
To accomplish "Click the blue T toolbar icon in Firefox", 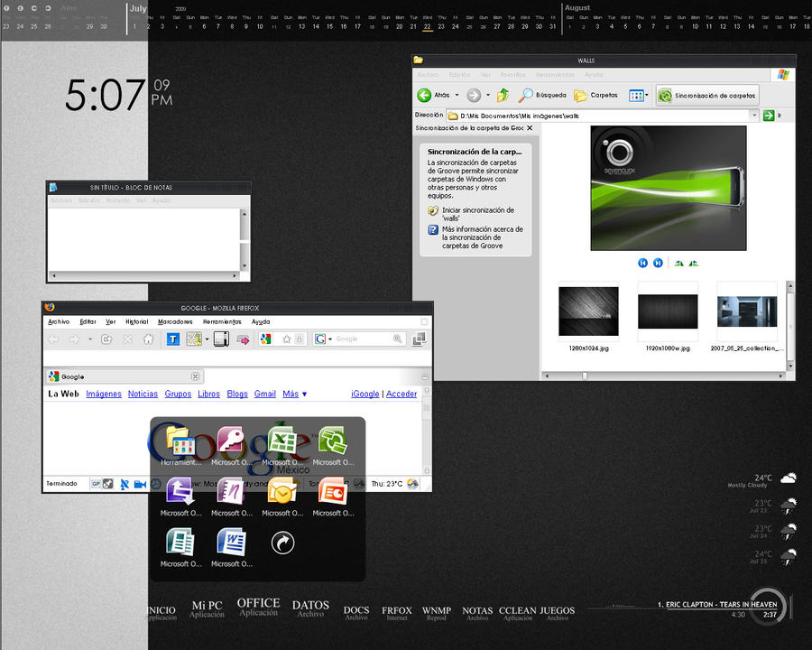I will 172,339.
